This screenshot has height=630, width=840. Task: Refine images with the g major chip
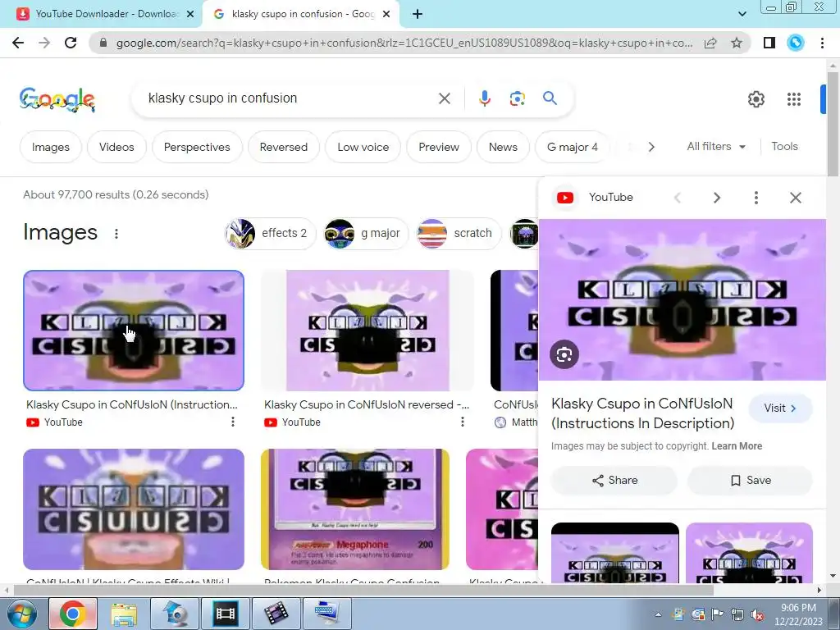[367, 234]
